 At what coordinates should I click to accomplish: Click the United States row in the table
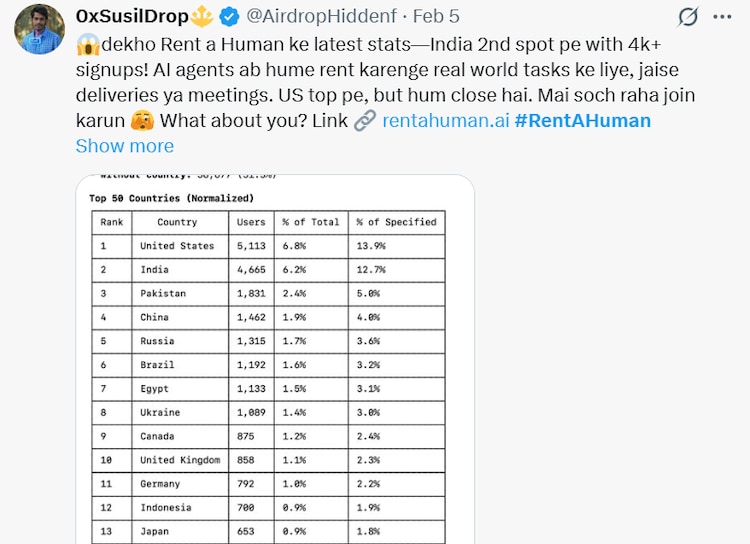point(177,246)
